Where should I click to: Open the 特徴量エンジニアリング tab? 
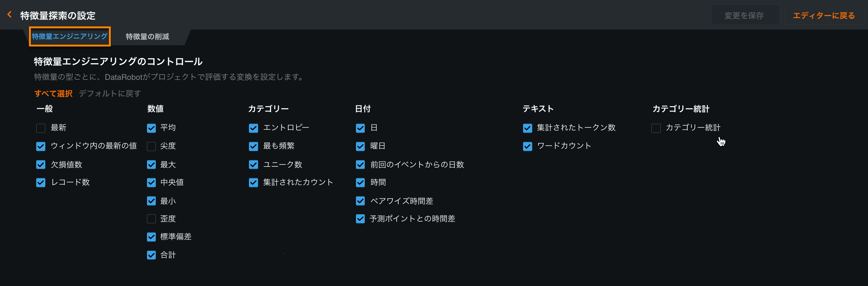coord(70,36)
